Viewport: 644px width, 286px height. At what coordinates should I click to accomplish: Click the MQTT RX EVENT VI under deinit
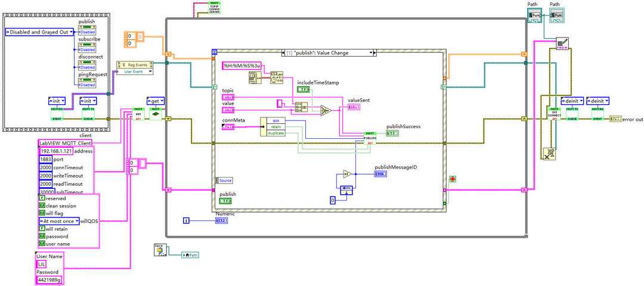[597, 114]
